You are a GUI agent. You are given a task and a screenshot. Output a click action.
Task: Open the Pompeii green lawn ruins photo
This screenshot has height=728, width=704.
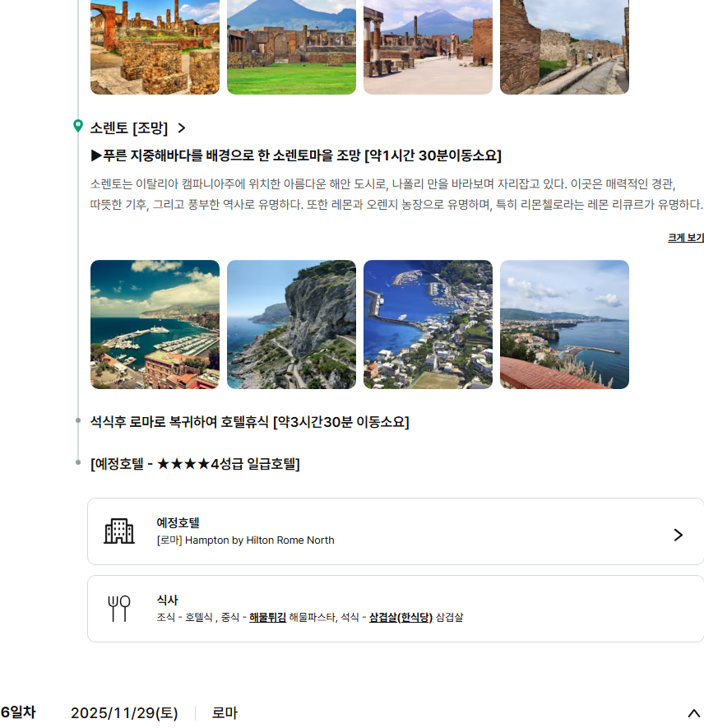click(x=291, y=47)
